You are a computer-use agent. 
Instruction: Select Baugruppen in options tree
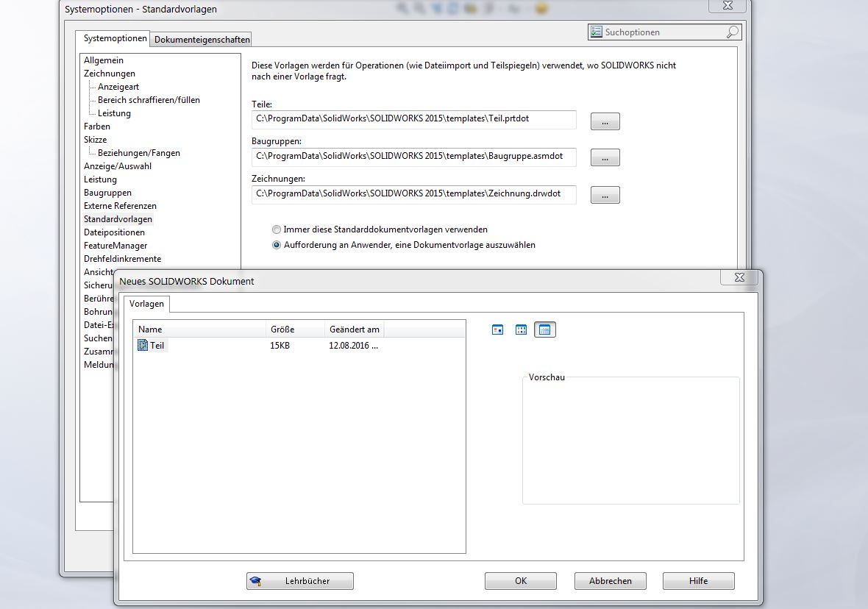point(107,193)
